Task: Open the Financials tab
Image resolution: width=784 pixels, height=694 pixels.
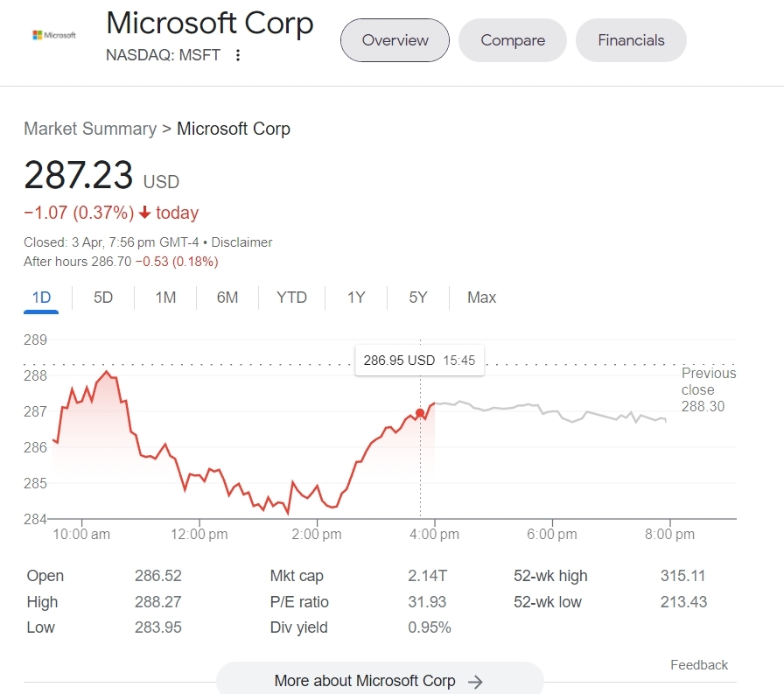Action: click(x=631, y=40)
